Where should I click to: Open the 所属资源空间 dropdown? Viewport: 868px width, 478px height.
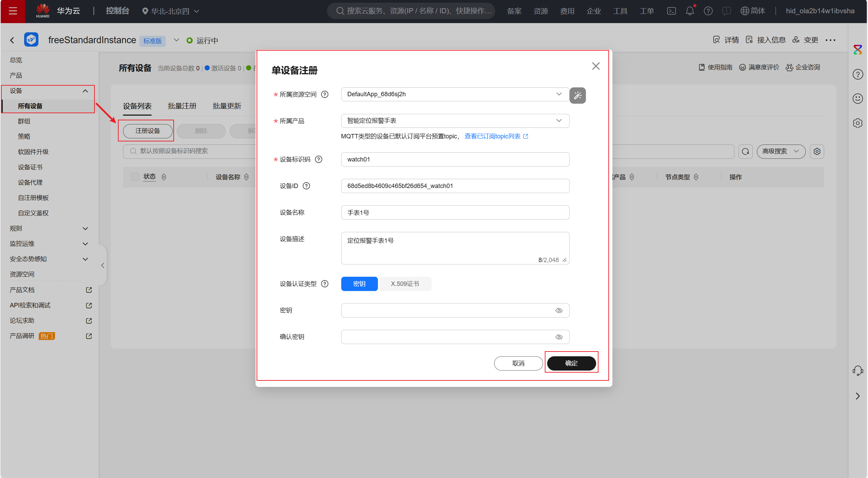(x=455, y=94)
